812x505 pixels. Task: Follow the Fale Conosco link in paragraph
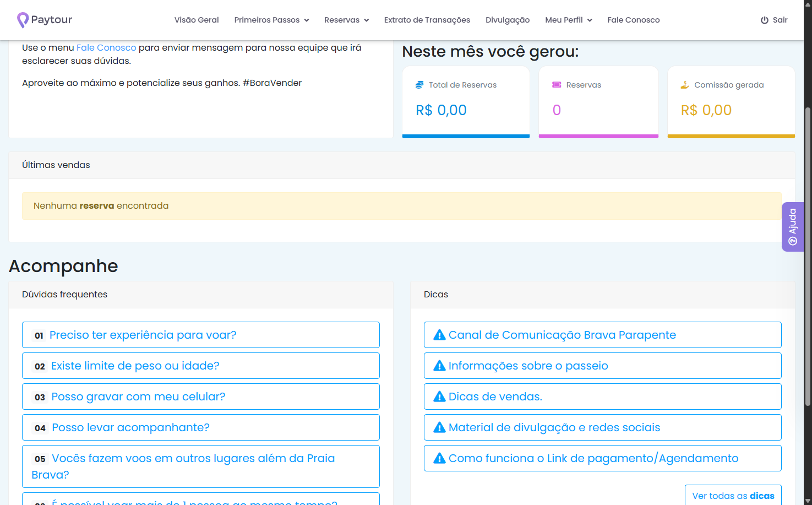pyautogui.click(x=106, y=47)
